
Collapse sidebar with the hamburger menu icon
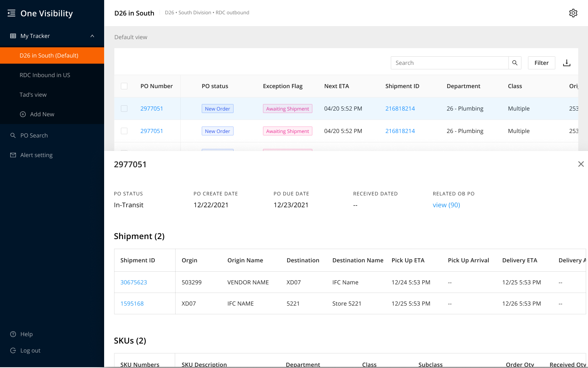coord(11,13)
